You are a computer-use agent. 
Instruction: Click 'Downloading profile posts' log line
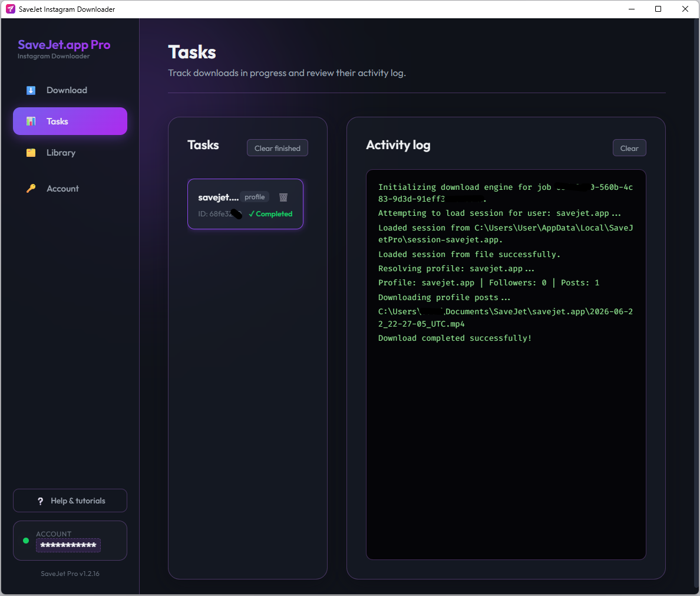444,298
